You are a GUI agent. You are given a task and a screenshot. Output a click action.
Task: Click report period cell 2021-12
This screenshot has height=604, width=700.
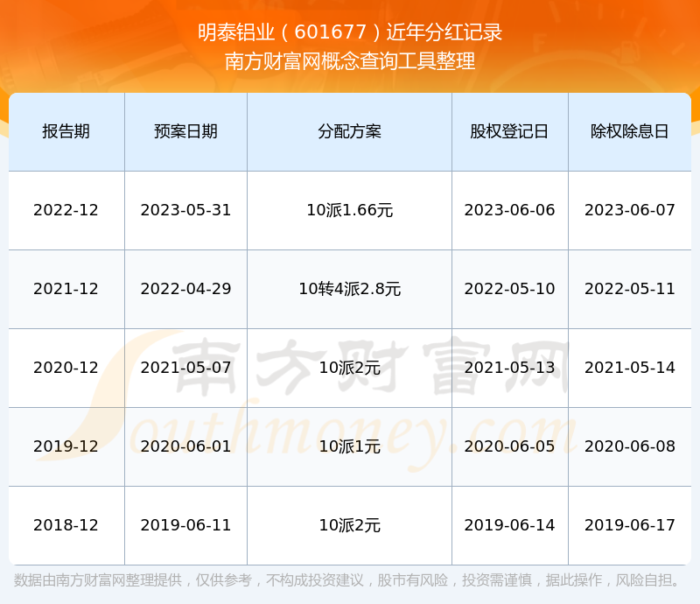point(66,289)
